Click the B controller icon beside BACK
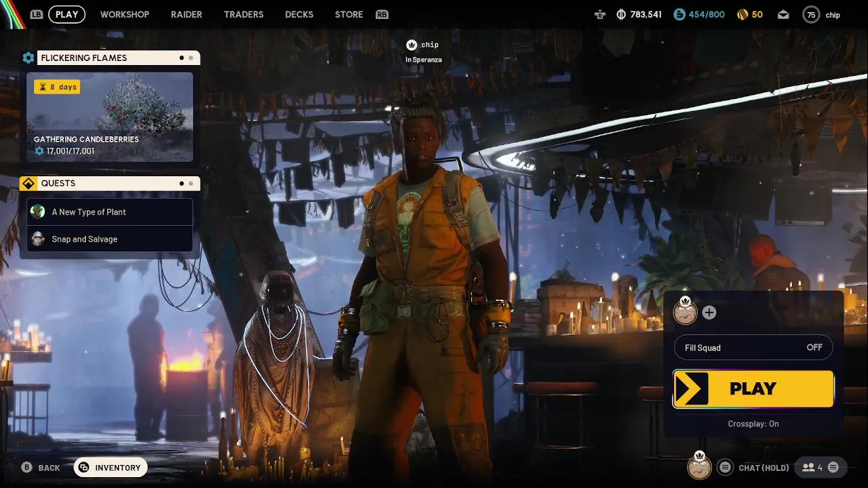 (x=27, y=467)
